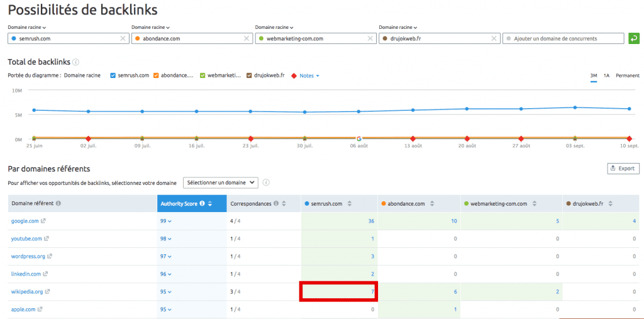Select the 3M chart range

coord(594,76)
